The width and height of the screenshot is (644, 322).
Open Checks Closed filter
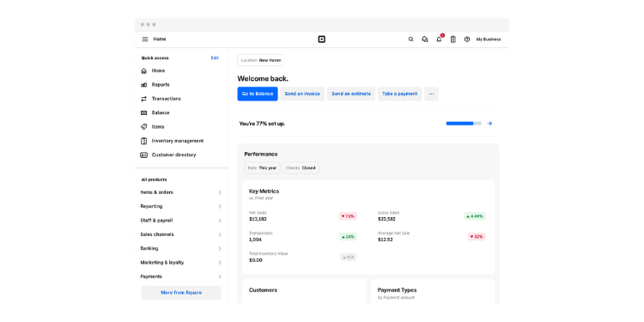(x=301, y=168)
